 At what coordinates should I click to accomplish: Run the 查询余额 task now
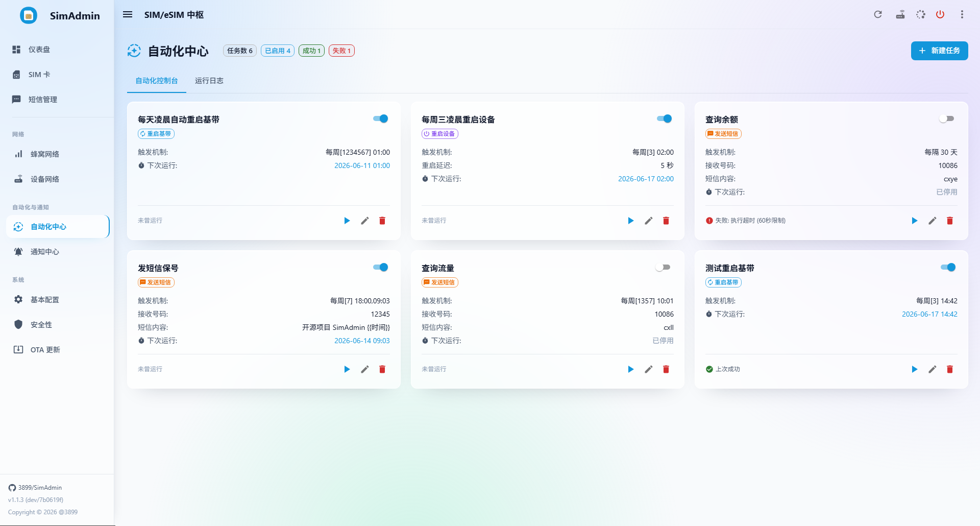(x=915, y=221)
